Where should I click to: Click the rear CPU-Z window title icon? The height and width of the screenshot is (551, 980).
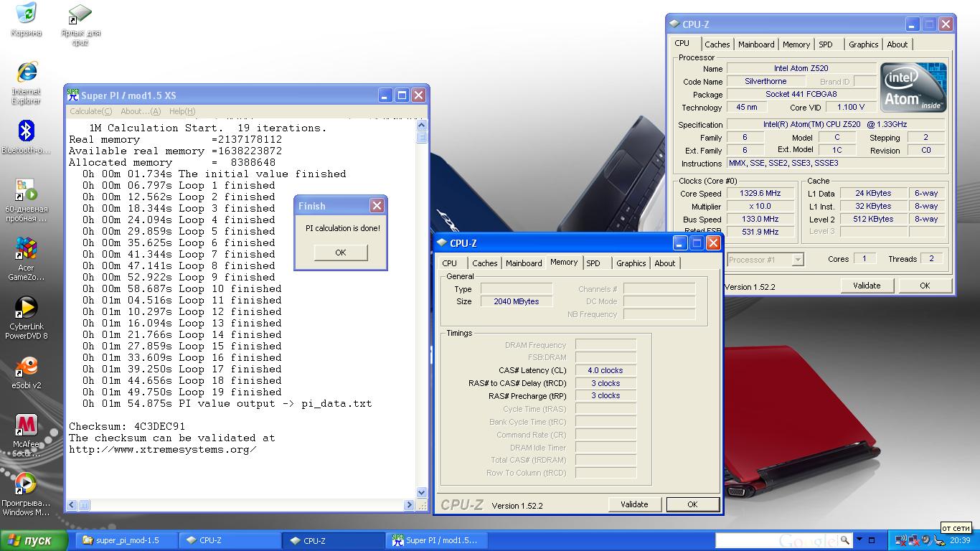(674, 24)
